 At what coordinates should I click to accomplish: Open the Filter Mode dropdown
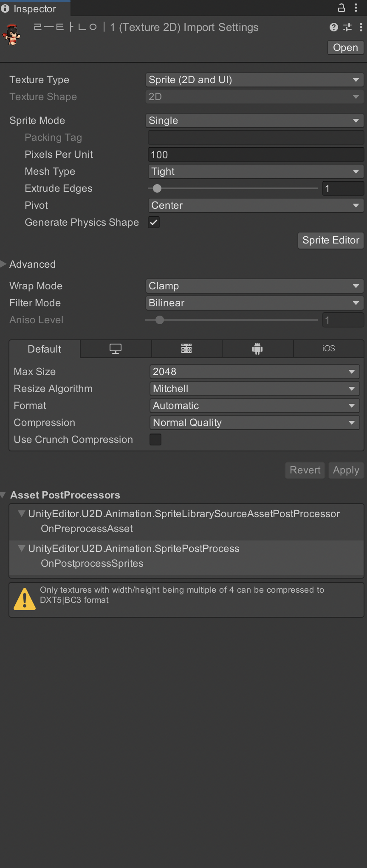254,303
